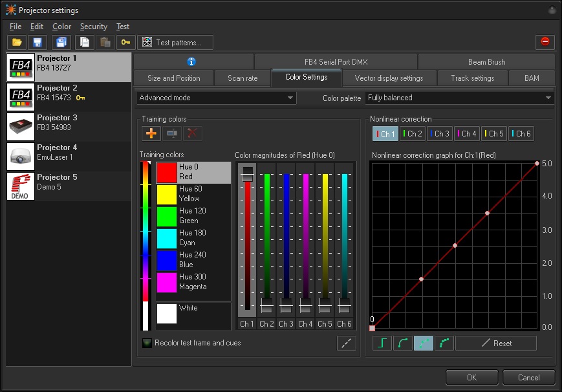Switch to the Scan rate tab
This screenshot has height=392, width=562.
pyautogui.click(x=243, y=78)
